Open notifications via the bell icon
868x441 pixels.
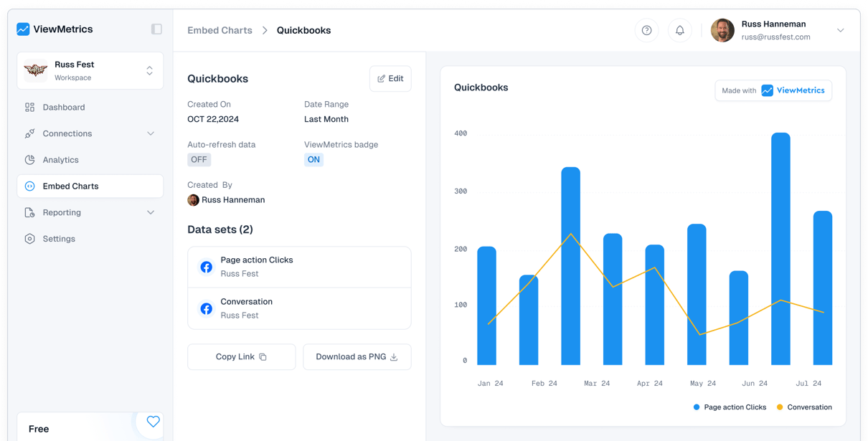tap(679, 30)
